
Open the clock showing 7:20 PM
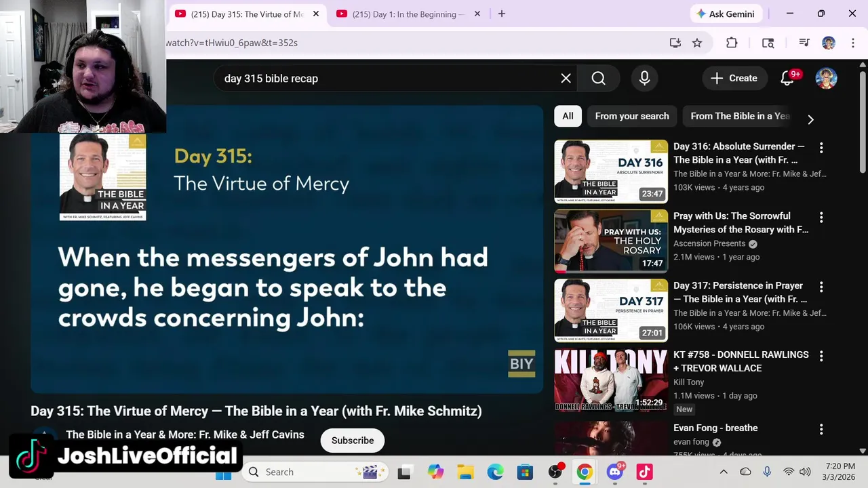[x=840, y=472]
